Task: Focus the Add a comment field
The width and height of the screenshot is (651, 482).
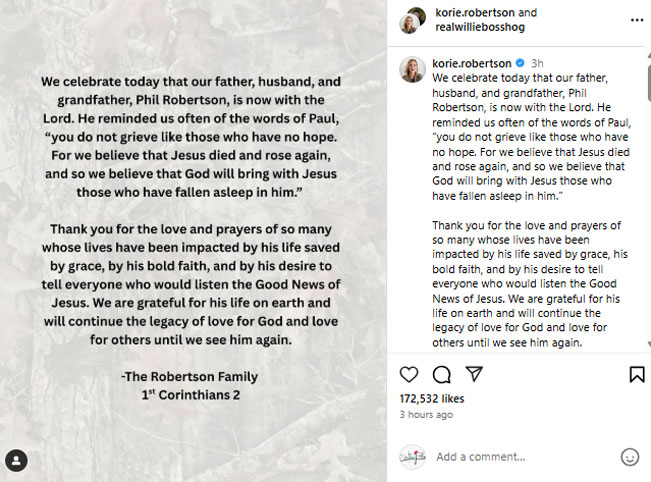Action: pyautogui.click(x=520, y=457)
